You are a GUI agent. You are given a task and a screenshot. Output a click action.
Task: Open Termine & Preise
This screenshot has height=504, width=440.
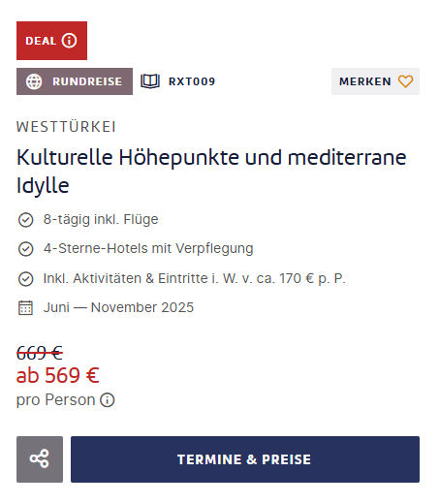click(x=245, y=459)
